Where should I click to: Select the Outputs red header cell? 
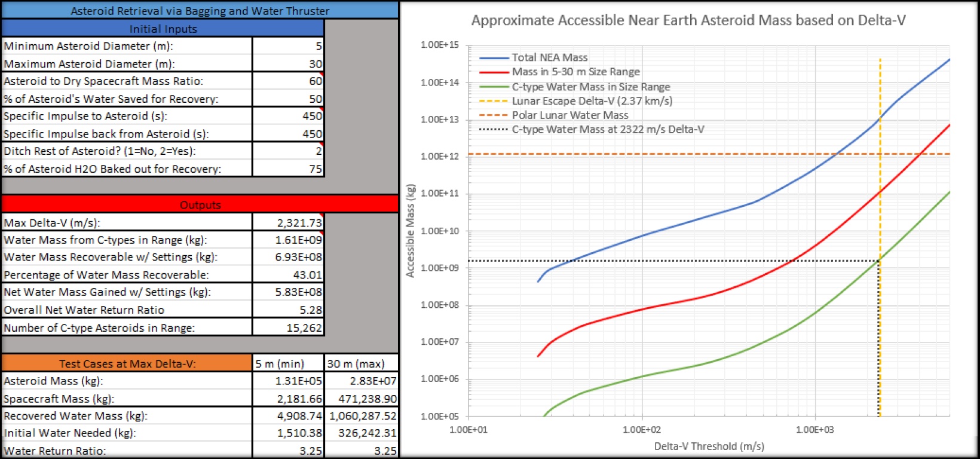click(x=200, y=204)
